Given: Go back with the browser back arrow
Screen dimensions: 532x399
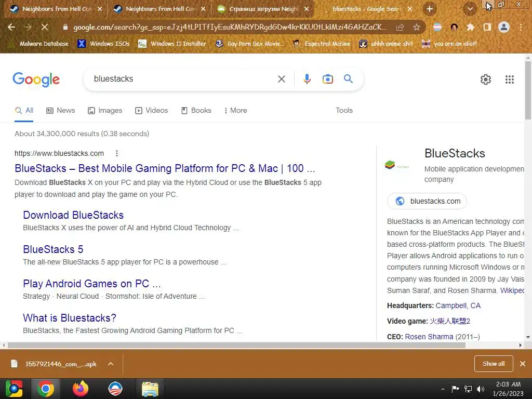Looking at the screenshot, I should (11, 27).
